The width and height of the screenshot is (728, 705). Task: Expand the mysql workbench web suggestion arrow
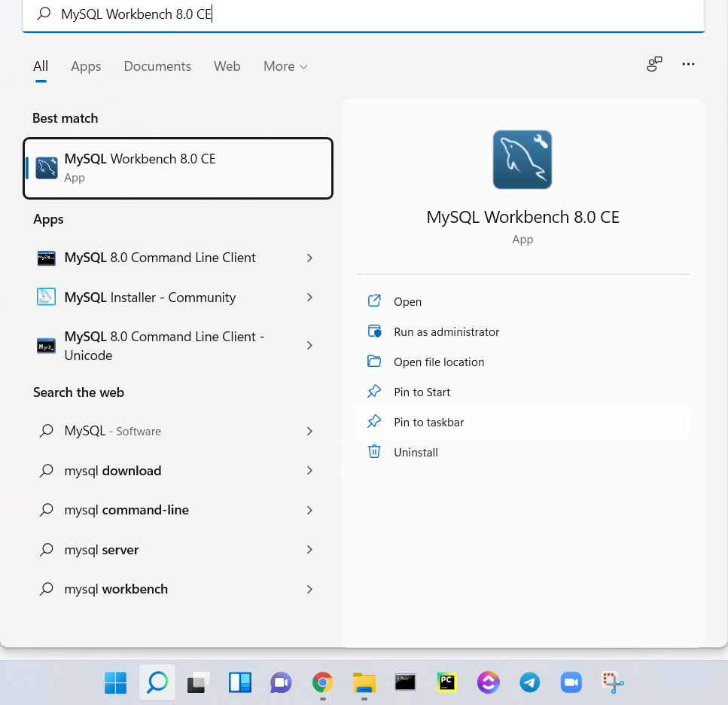309,589
